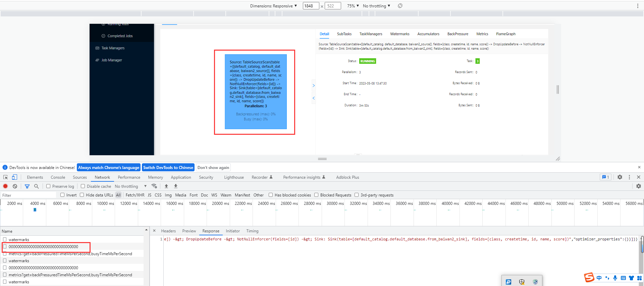Toggle the network filter funnel icon
644x286 pixels.
point(27,186)
